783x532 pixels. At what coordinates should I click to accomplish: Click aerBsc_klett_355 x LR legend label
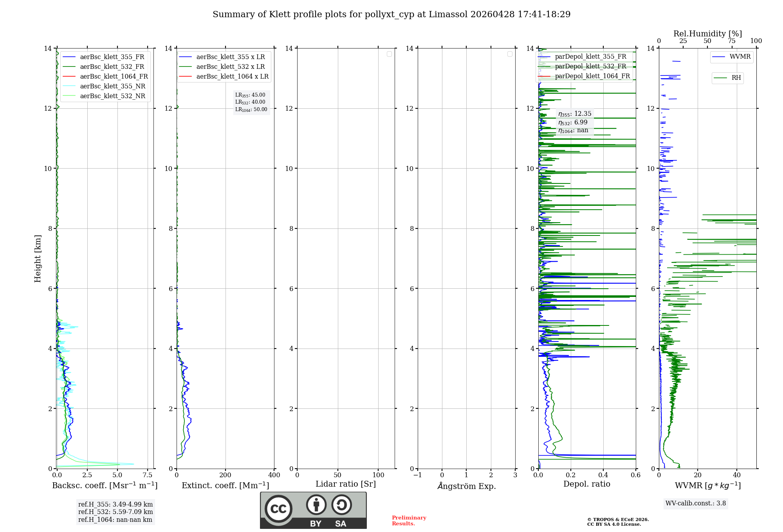(x=230, y=57)
